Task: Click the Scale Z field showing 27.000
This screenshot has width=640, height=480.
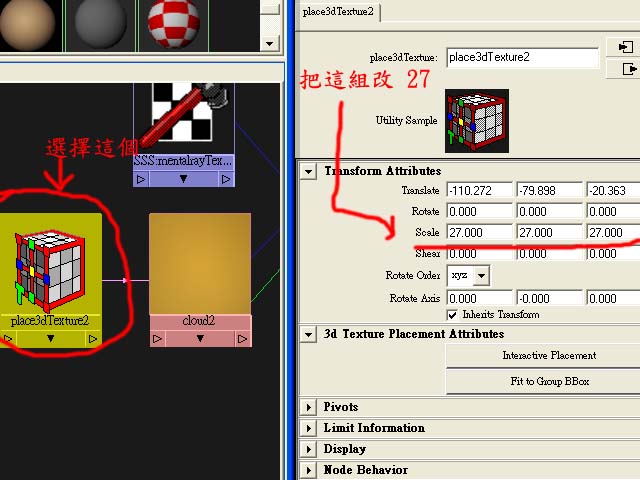Action: tap(613, 233)
